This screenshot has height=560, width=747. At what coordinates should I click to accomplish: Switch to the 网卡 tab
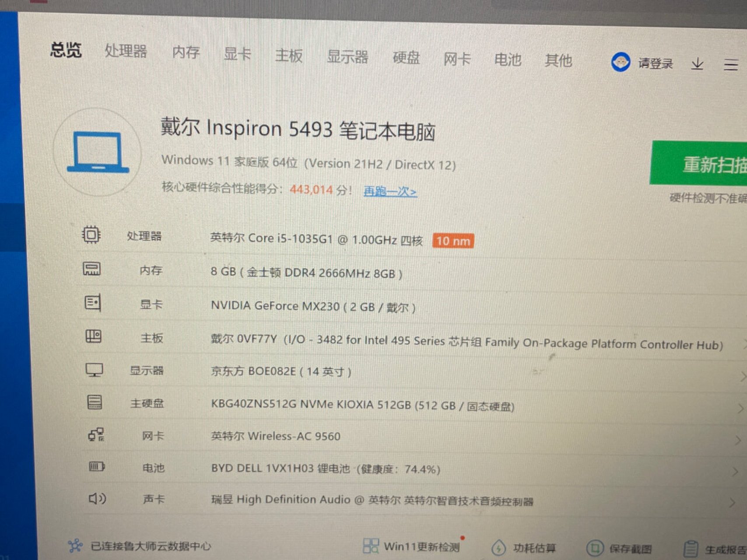click(x=457, y=59)
